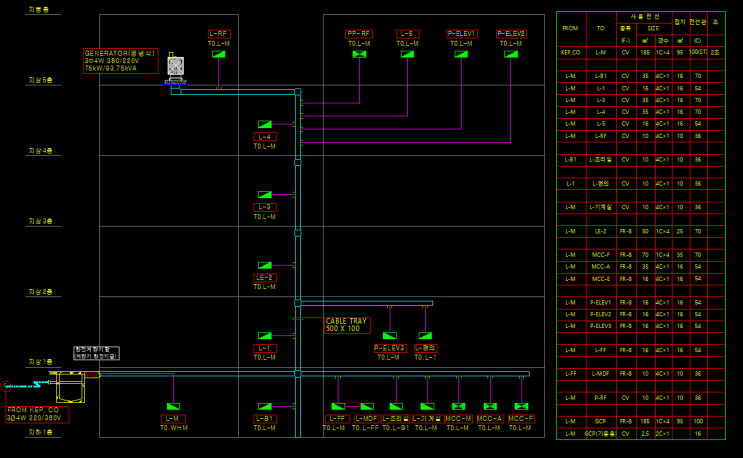The height and width of the screenshot is (458, 743).
Task: Click the panel symbol above the MCC-F label
Action: coord(521,406)
